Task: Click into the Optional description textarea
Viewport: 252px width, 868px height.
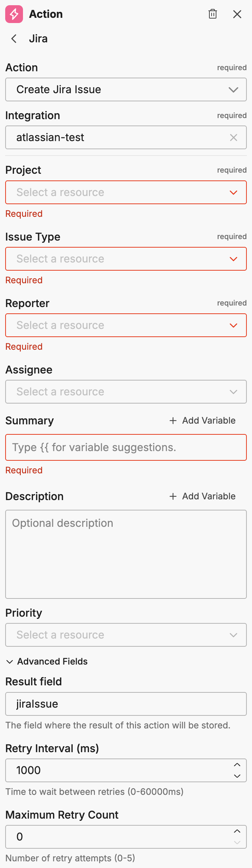Action: (x=126, y=554)
